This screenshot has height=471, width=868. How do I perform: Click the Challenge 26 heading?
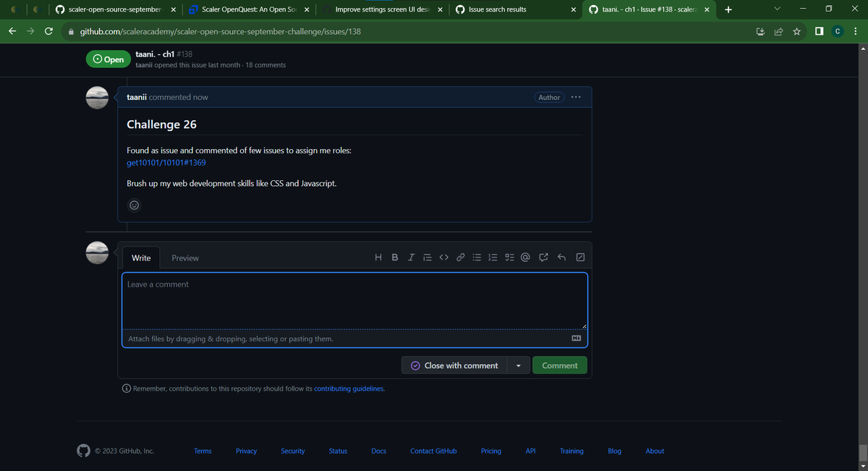pos(161,124)
